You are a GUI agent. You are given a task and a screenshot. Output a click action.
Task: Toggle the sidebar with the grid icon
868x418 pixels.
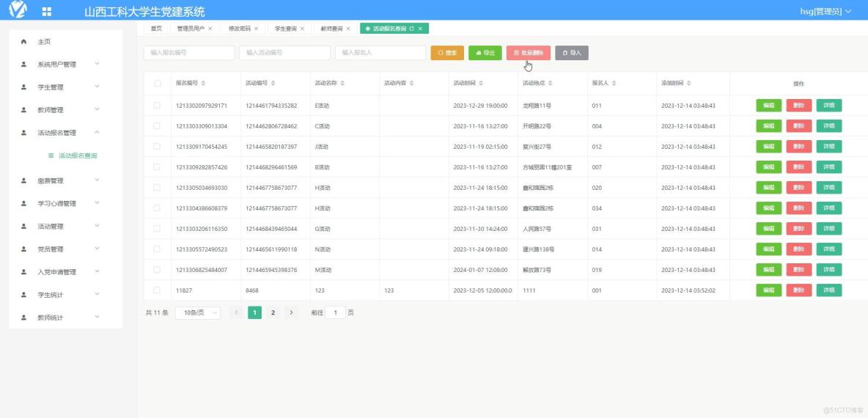point(47,12)
